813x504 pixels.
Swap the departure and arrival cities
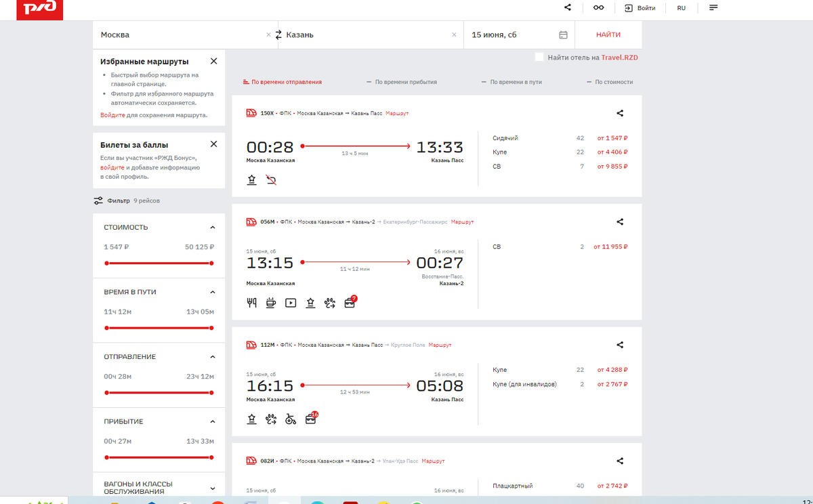point(278,35)
